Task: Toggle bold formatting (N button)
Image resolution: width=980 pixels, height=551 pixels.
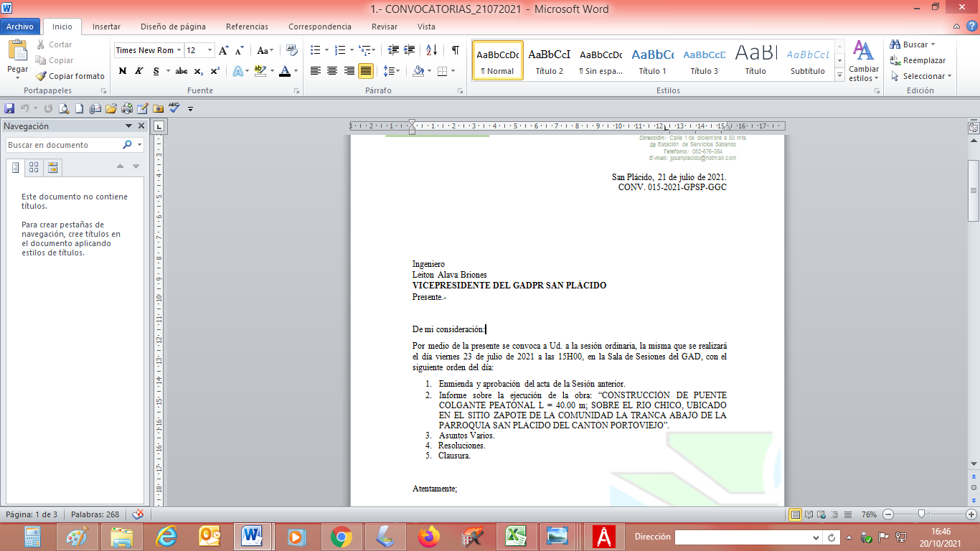Action: pos(123,71)
